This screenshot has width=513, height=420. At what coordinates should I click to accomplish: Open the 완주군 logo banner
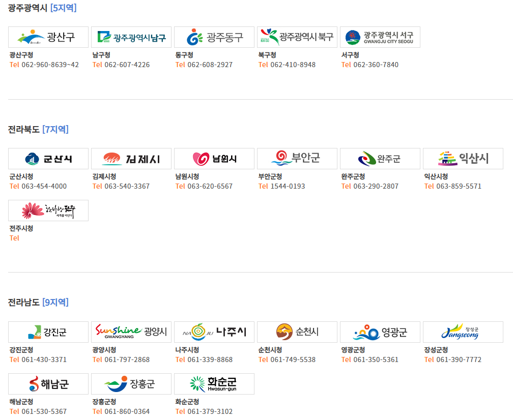point(380,159)
